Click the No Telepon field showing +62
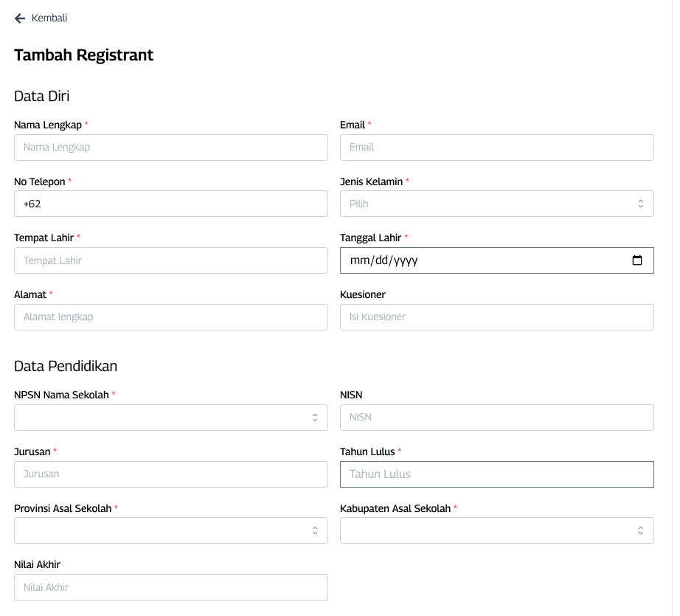The image size is (680, 616). click(170, 203)
